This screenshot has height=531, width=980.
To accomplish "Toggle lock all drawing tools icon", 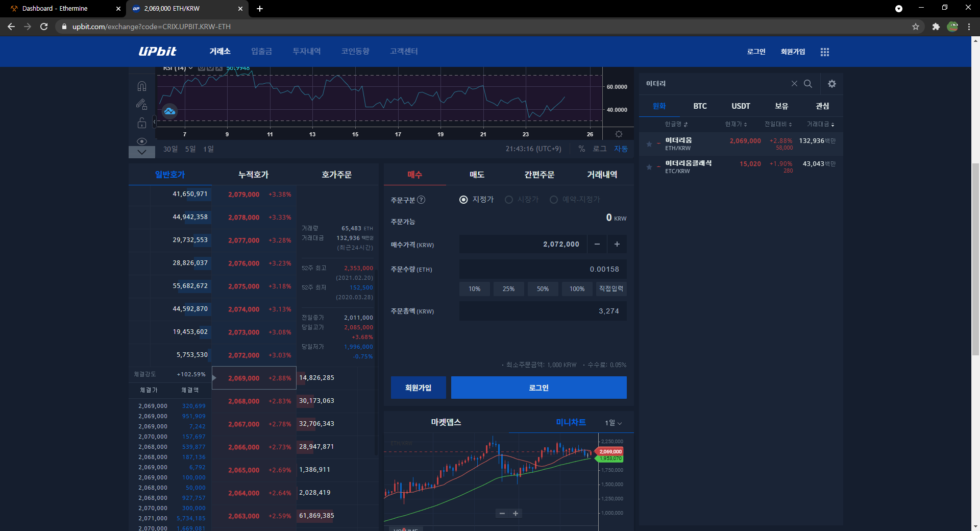I will click(142, 123).
